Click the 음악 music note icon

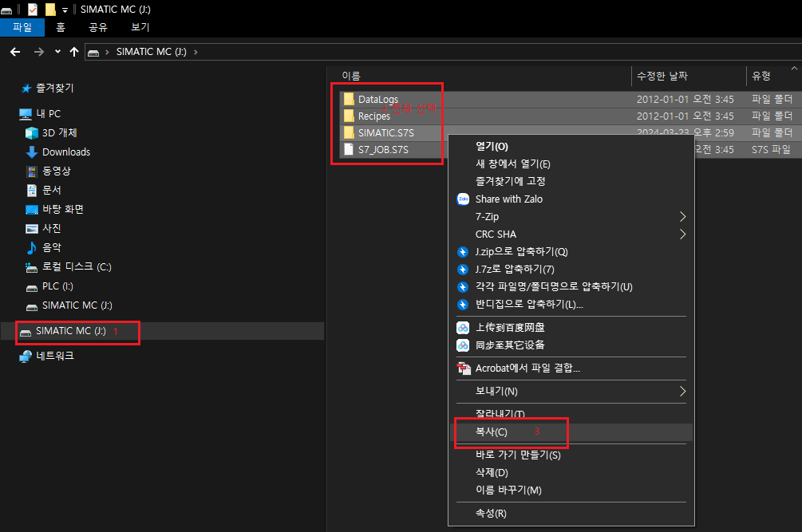click(x=32, y=248)
